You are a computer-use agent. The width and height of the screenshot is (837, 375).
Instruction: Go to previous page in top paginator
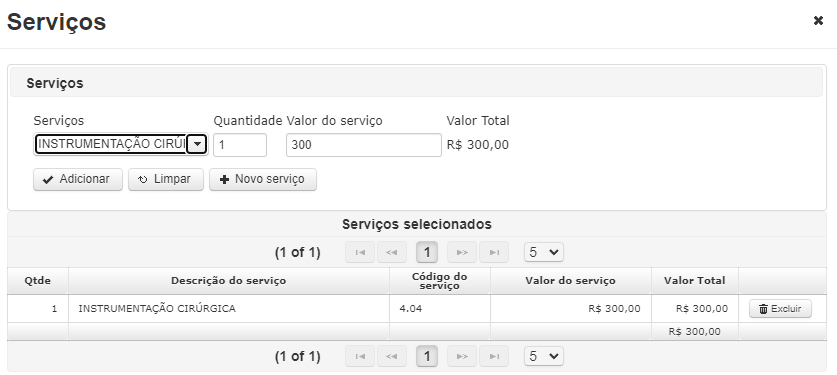coord(392,252)
